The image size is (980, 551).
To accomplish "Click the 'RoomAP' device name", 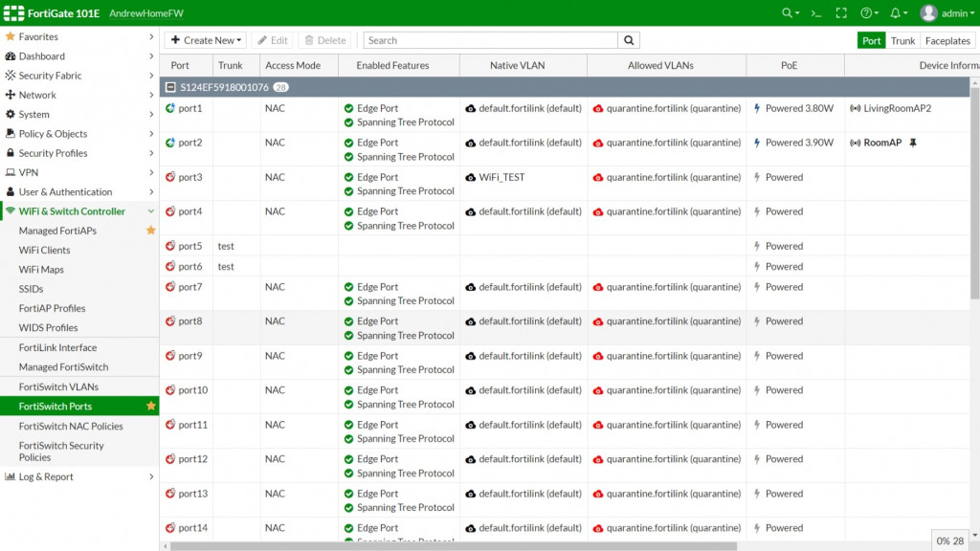I will [x=882, y=143].
